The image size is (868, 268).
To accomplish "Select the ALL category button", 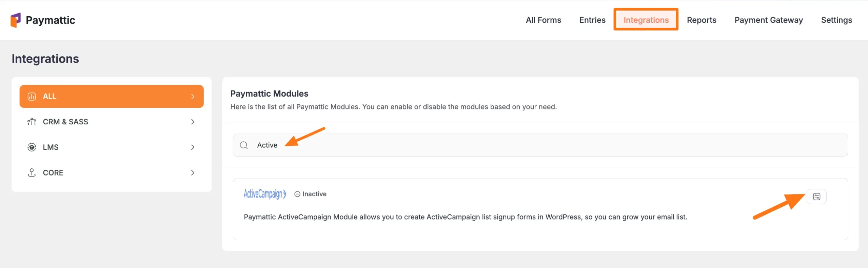I will [x=111, y=96].
